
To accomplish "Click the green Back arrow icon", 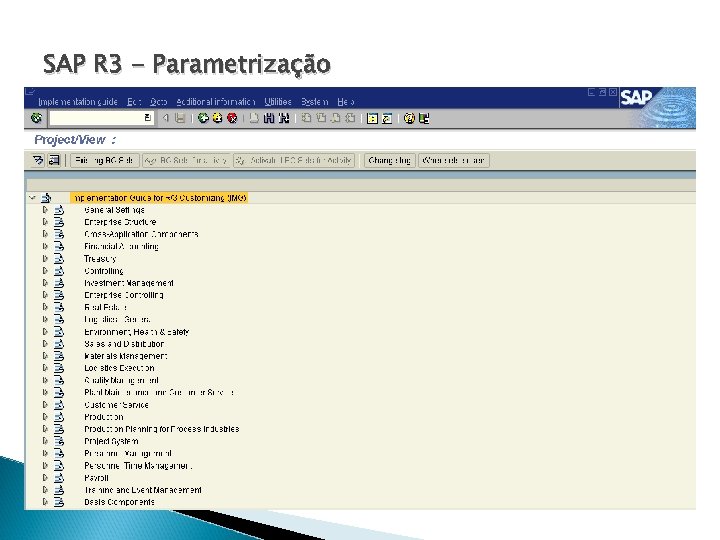I will pos(203,118).
